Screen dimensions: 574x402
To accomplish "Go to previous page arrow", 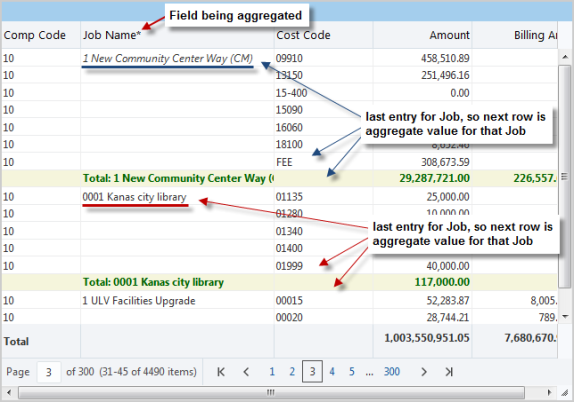I will click(x=246, y=372).
